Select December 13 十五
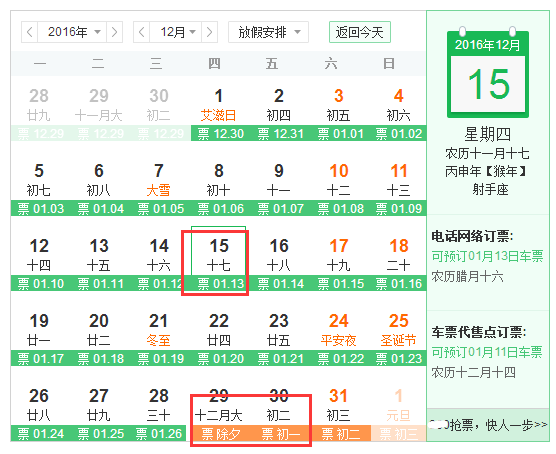Viewport: 556px width, 454px height. [99, 255]
